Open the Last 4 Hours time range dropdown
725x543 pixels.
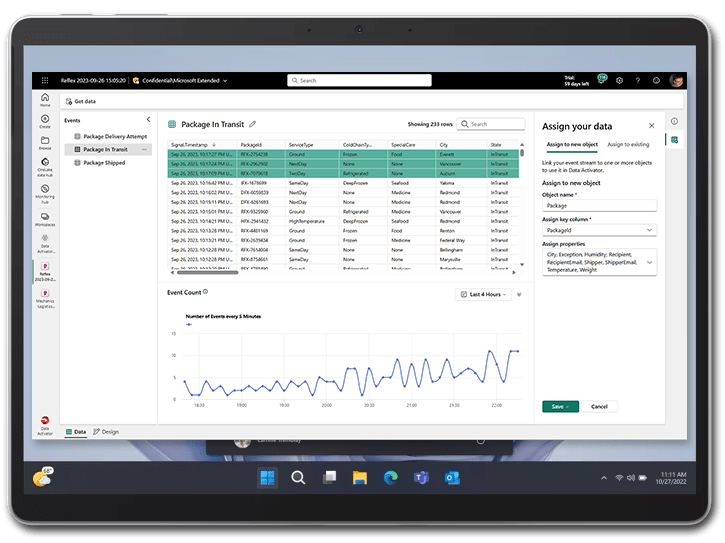coord(483,294)
